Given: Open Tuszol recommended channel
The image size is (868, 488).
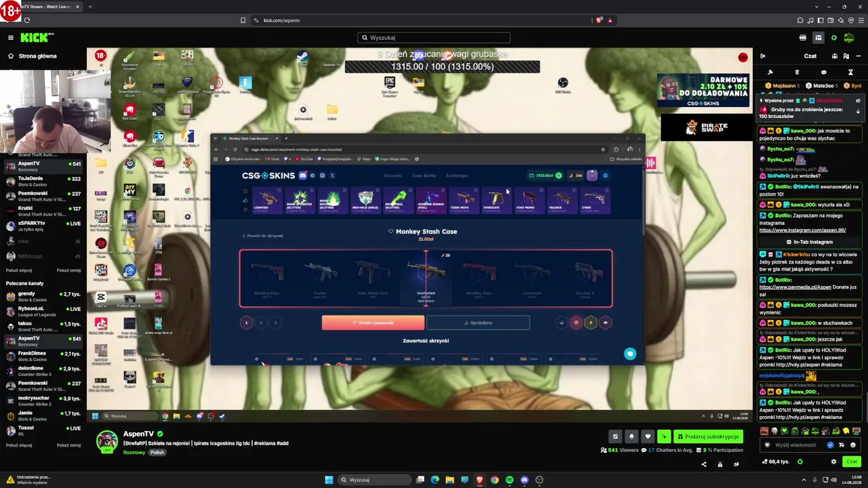Looking at the screenshot, I should (43, 430).
